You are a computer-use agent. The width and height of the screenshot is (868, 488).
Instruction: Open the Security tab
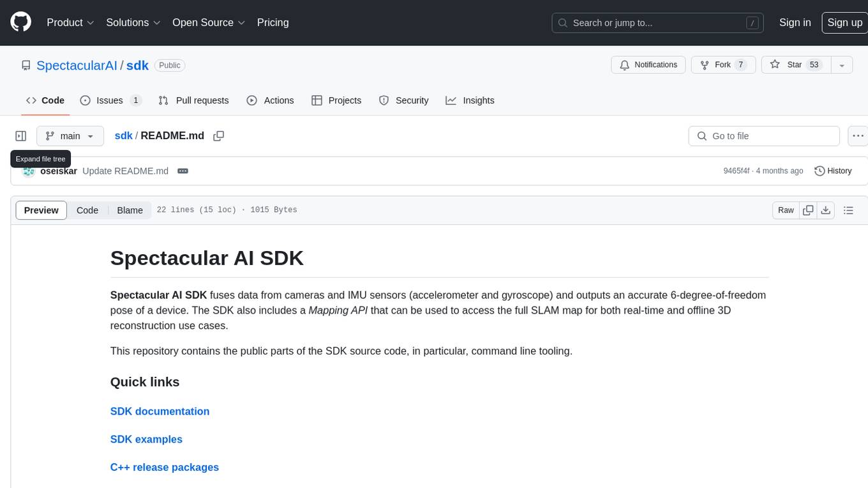click(403, 100)
